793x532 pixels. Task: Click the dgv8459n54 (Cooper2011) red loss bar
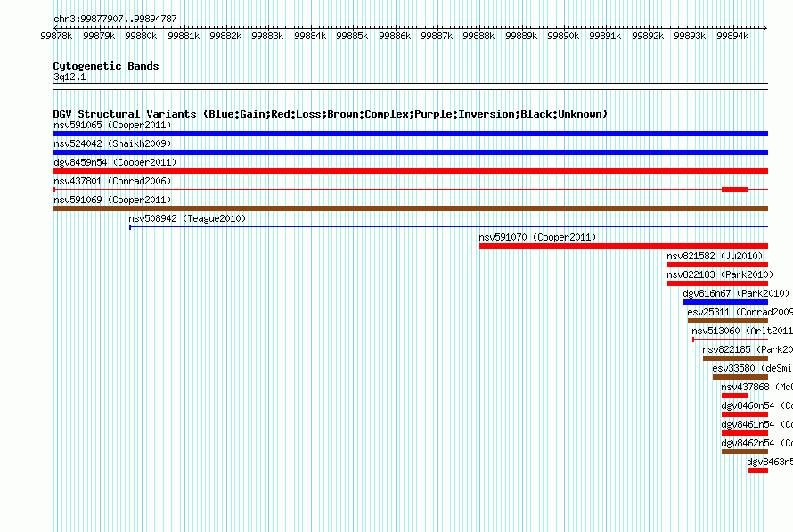click(x=410, y=171)
